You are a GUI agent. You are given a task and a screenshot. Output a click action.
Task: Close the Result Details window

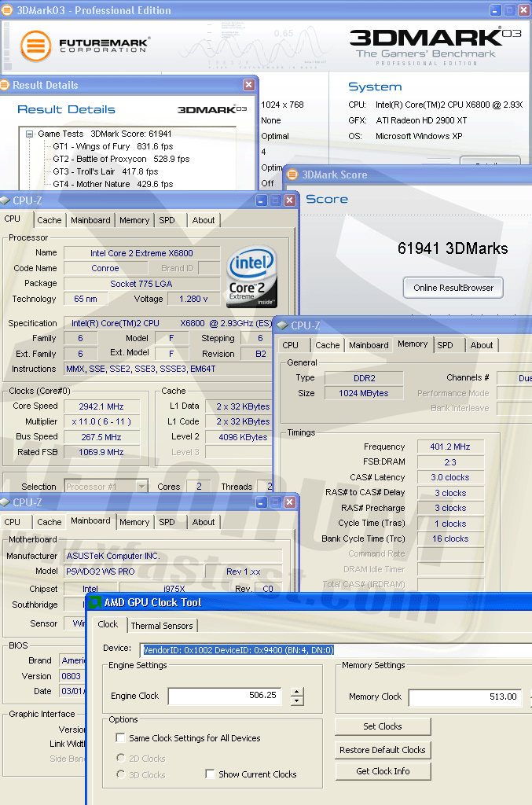click(249, 85)
